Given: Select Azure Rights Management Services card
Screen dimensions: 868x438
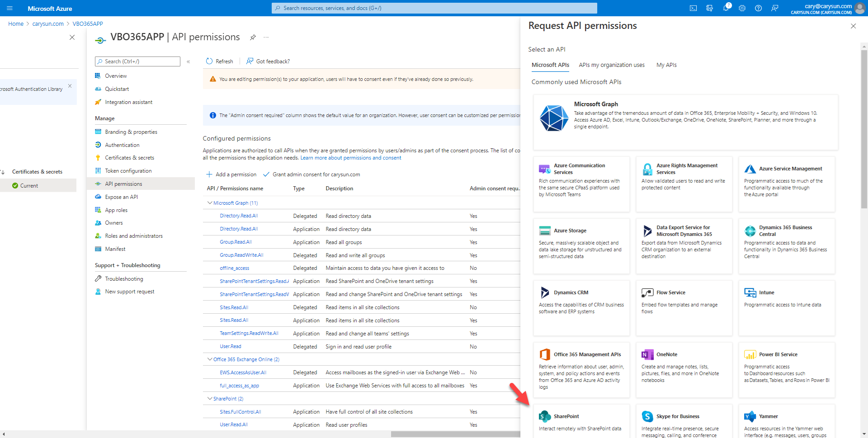Looking at the screenshot, I should [684, 184].
